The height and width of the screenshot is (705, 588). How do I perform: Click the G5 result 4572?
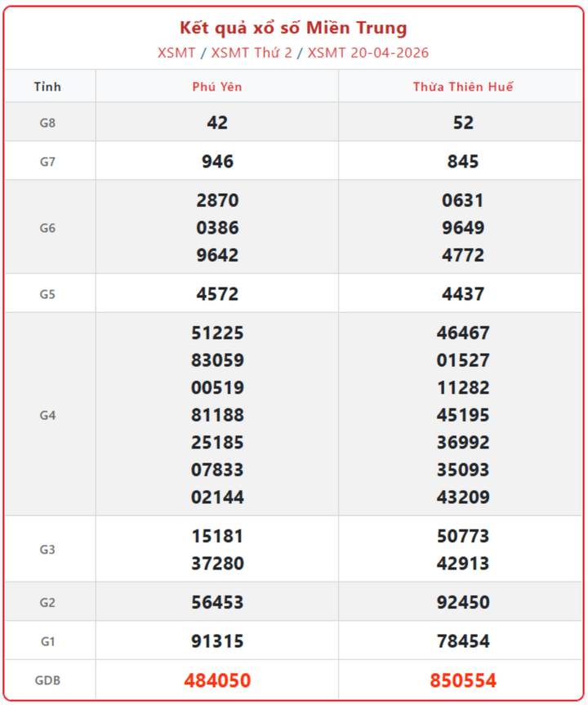click(x=217, y=294)
